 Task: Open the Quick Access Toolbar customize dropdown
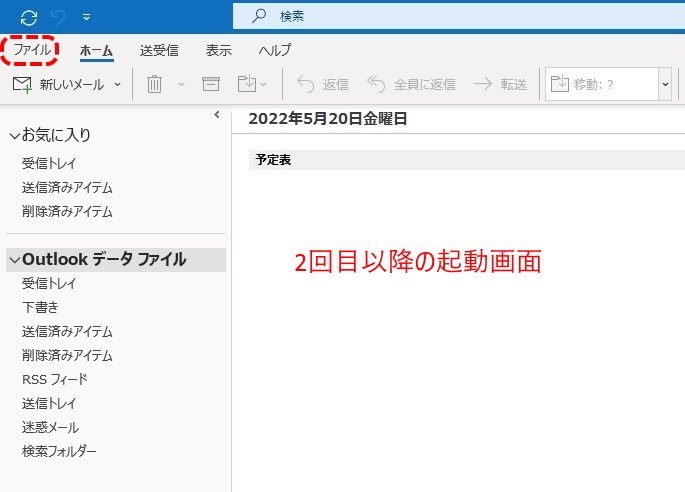pos(86,17)
